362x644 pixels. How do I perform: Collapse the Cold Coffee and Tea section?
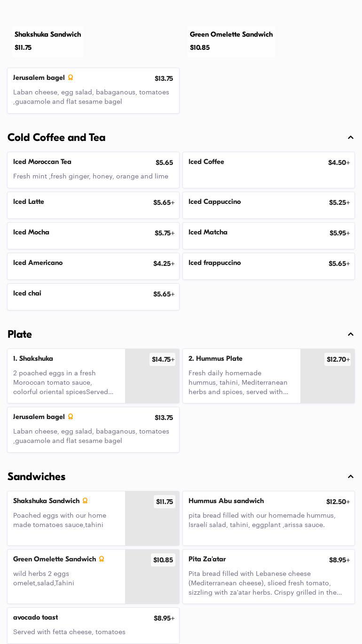351,138
